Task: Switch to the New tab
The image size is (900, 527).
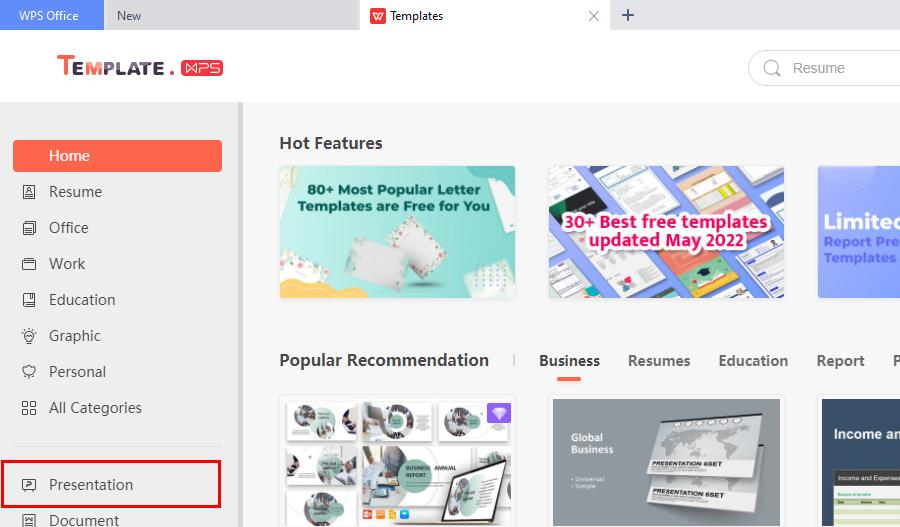Action: [231, 15]
